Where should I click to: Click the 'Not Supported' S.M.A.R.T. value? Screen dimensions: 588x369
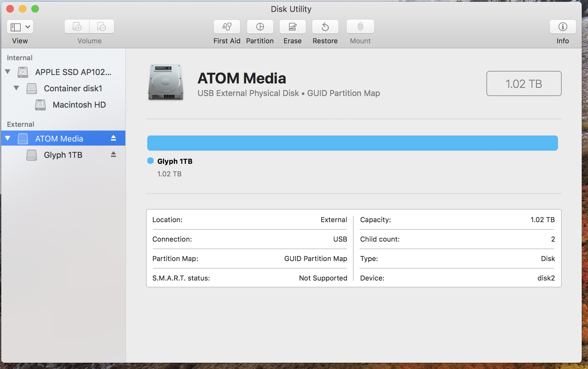(323, 278)
